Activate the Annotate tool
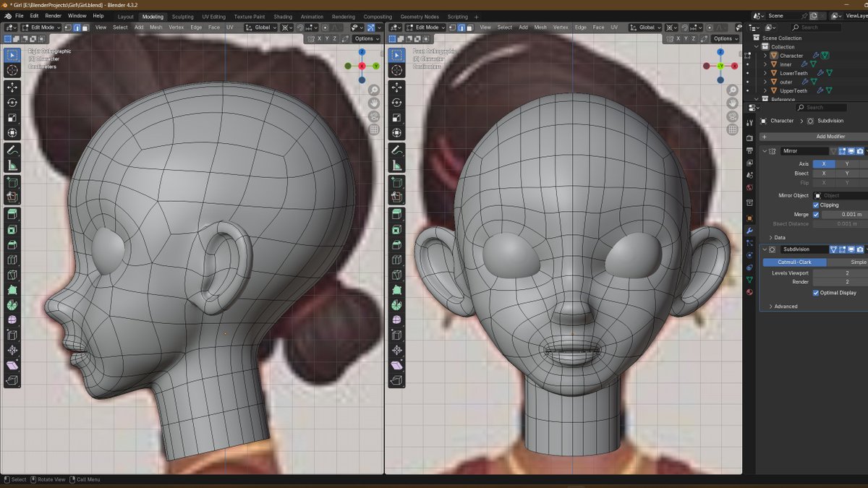The width and height of the screenshot is (868, 488). [x=12, y=150]
